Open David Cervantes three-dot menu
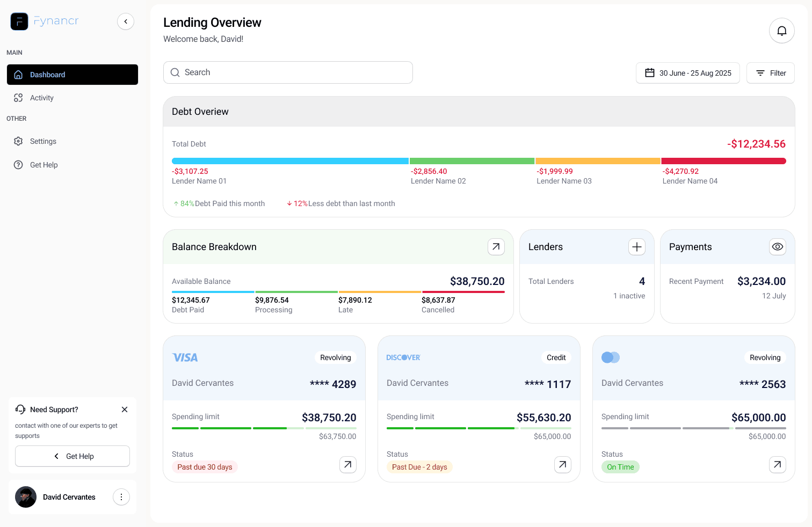Viewport: 812px width, 527px height. click(x=121, y=497)
